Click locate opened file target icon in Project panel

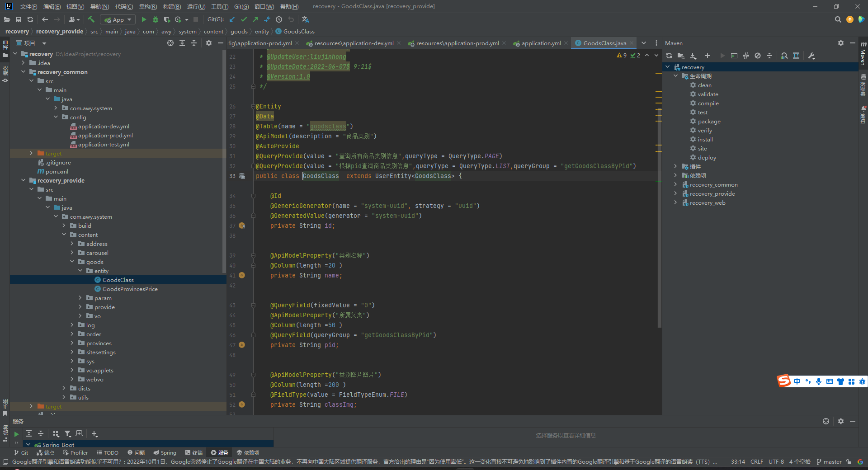170,43
